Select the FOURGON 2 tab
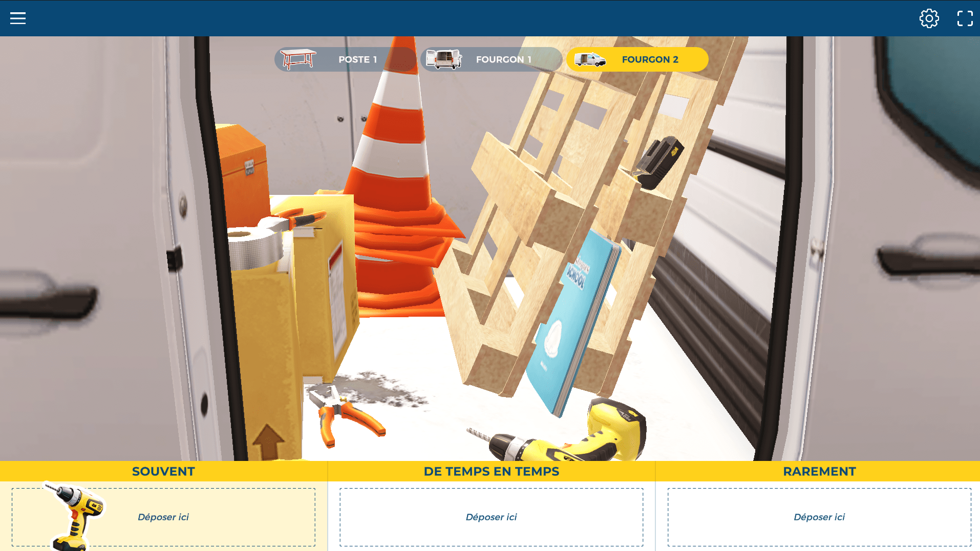980x551 pixels. (x=637, y=59)
